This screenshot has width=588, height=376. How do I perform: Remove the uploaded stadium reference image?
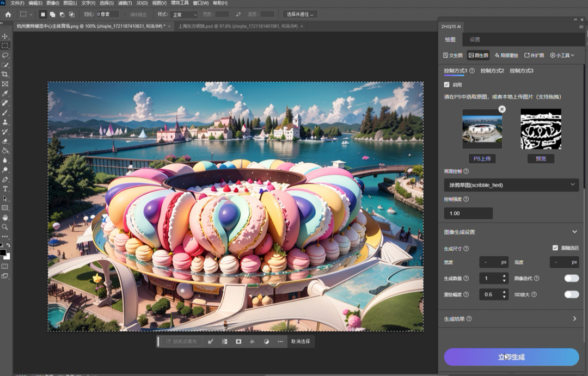coord(502,109)
